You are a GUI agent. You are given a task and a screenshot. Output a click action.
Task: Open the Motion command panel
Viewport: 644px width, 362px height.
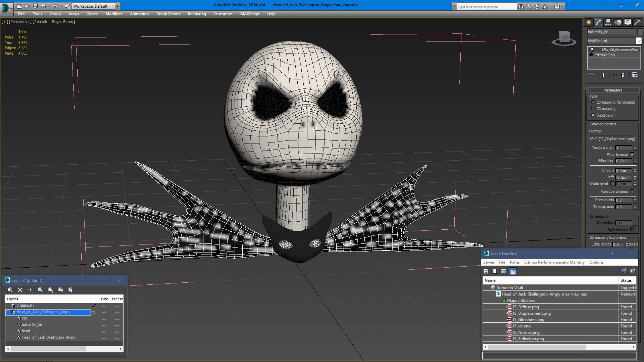[x=618, y=23]
